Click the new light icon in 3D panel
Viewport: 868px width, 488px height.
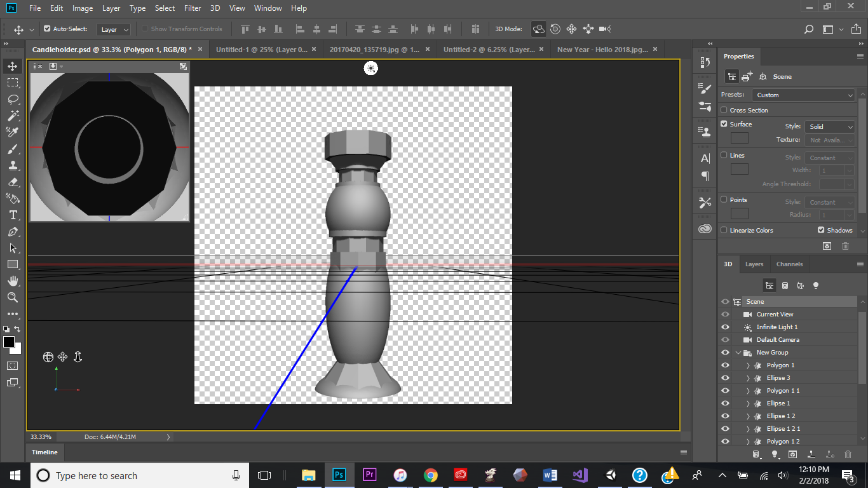click(774, 454)
